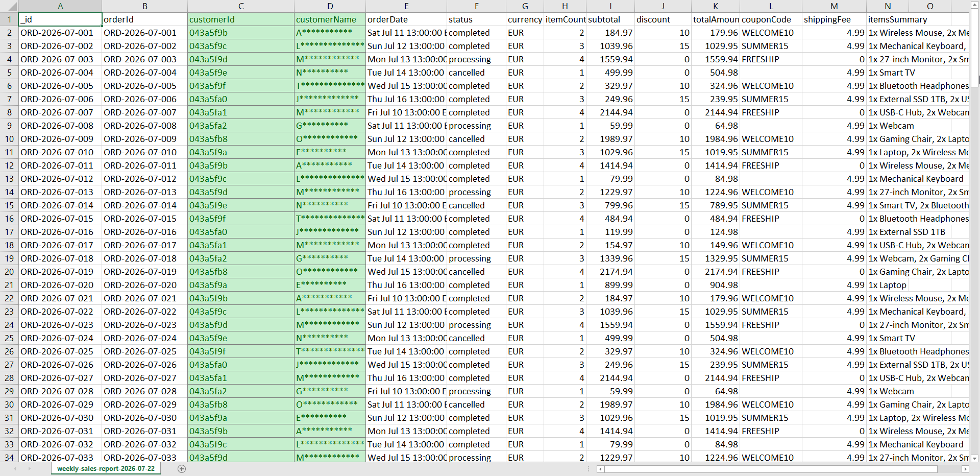The width and height of the screenshot is (980, 476).
Task: Select the customerName header cell
Action: pyautogui.click(x=330, y=19)
